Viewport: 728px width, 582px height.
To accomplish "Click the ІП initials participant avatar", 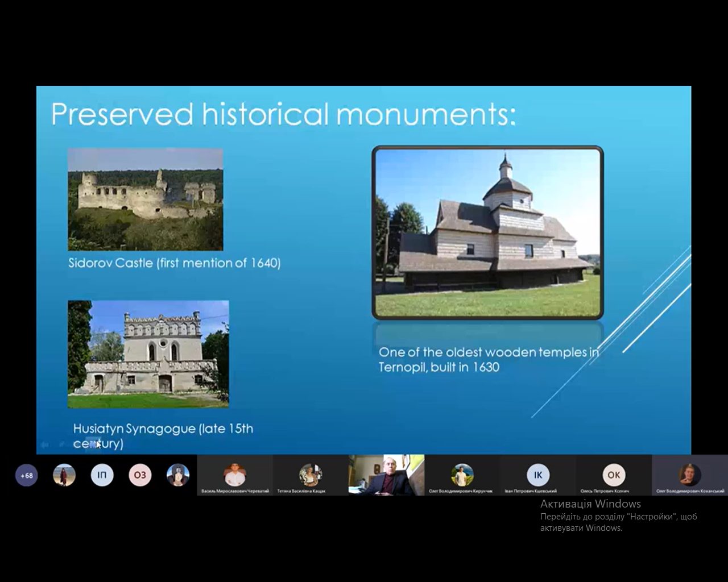I will click(x=102, y=475).
